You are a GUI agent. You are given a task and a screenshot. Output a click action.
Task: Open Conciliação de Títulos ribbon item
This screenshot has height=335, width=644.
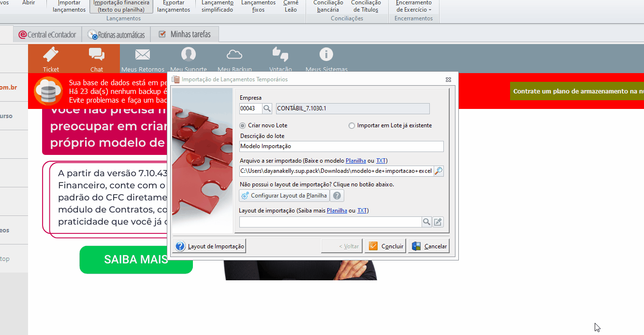pyautogui.click(x=366, y=6)
